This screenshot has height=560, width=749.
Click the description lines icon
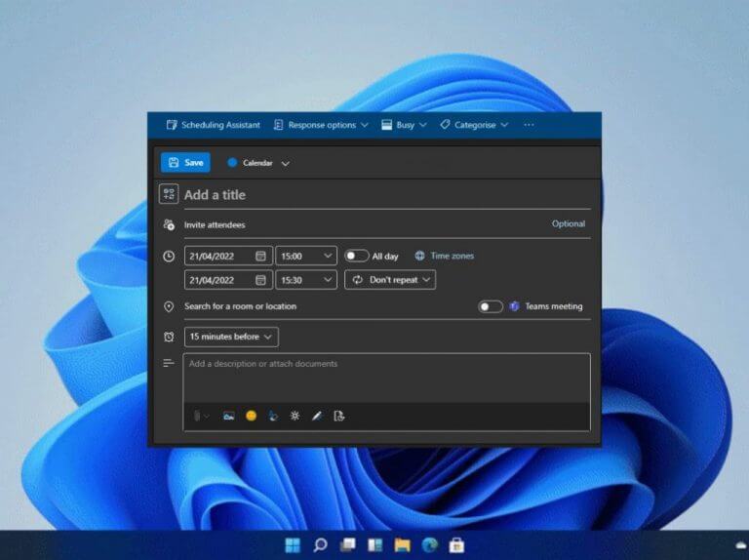169,364
